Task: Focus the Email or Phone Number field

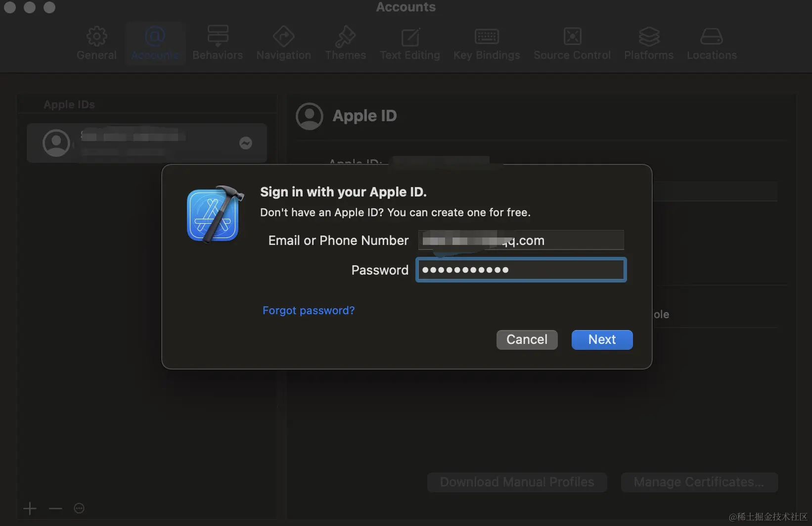Action: [x=521, y=240]
